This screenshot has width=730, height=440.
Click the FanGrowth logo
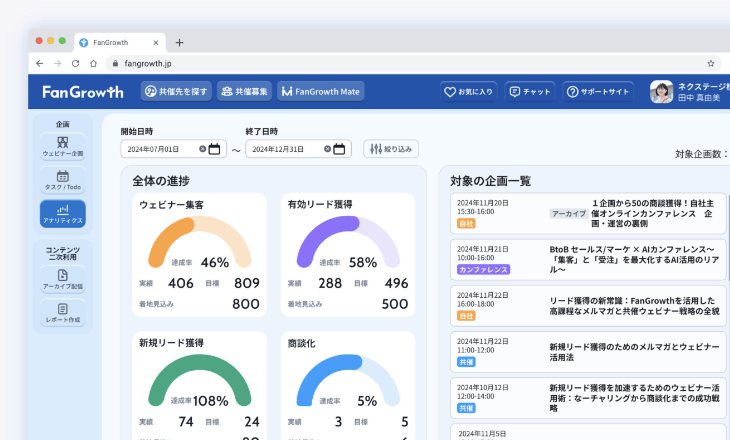pyautogui.click(x=83, y=92)
